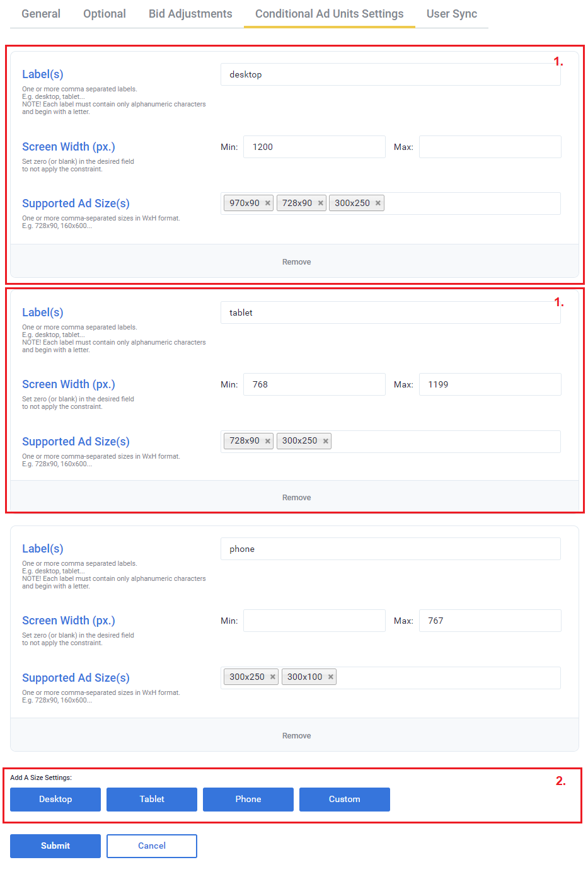Remove the 970x90 size tag
This screenshot has height=872, width=588.
[x=268, y=203]
